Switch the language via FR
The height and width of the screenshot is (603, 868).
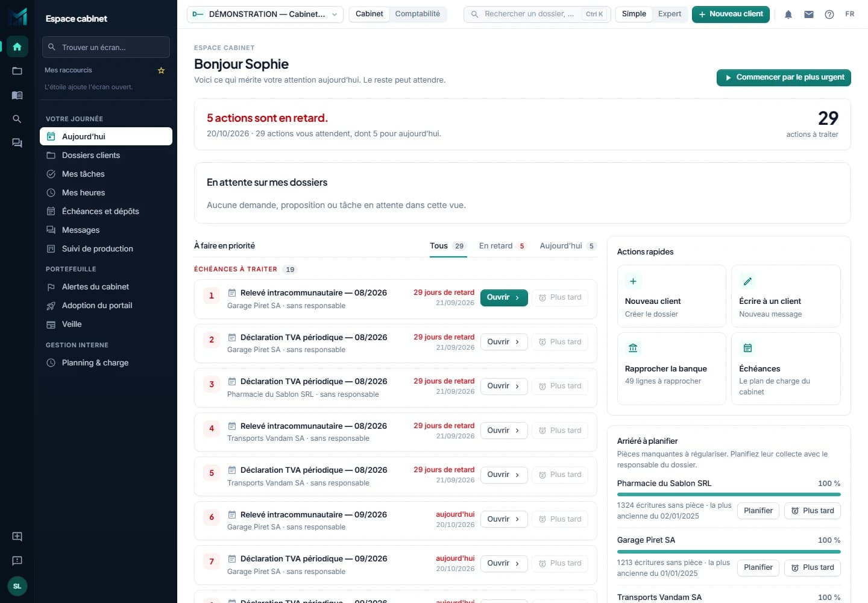point(850,14)
